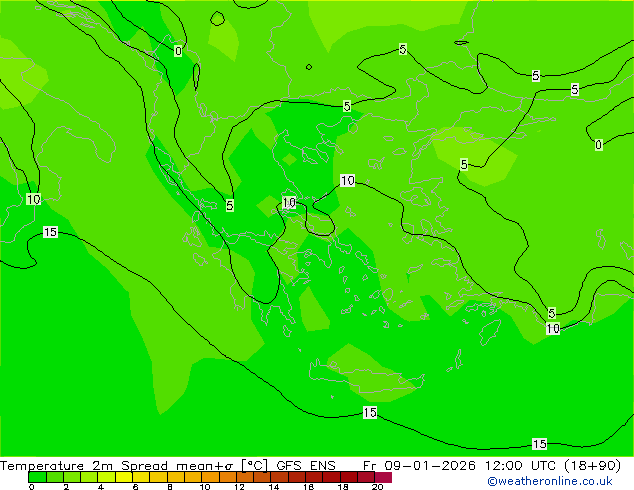This screenshot has width=634, height=490.
Task: Click the legend tick label 20
Action: pos(377,487)
